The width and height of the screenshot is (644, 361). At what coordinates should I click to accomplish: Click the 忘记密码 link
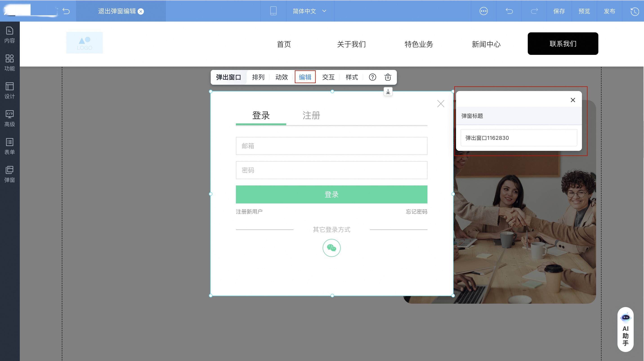(x=416, y=211)
